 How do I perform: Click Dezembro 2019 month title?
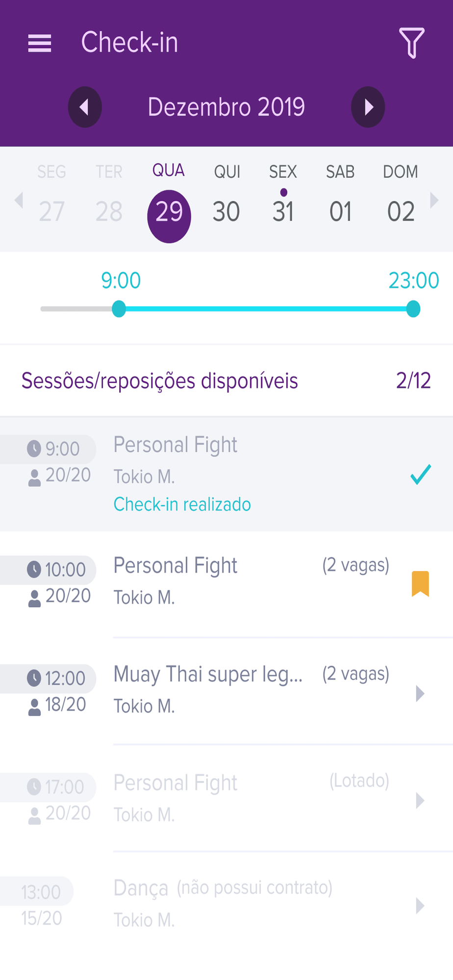pyautogui.click(x=226, y=107)
